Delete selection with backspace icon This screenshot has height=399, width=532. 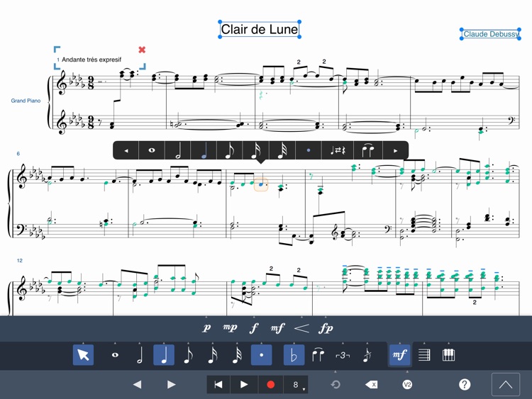[371, 385]
